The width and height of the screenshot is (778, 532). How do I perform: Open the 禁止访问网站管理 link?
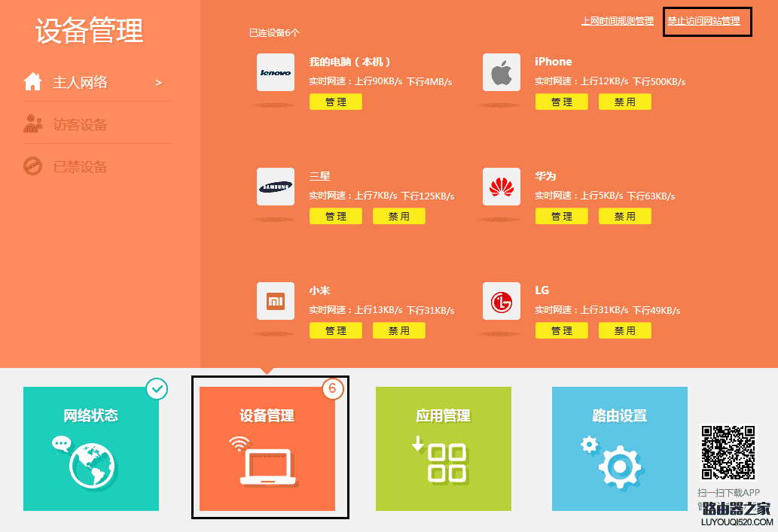coord(703,21)
